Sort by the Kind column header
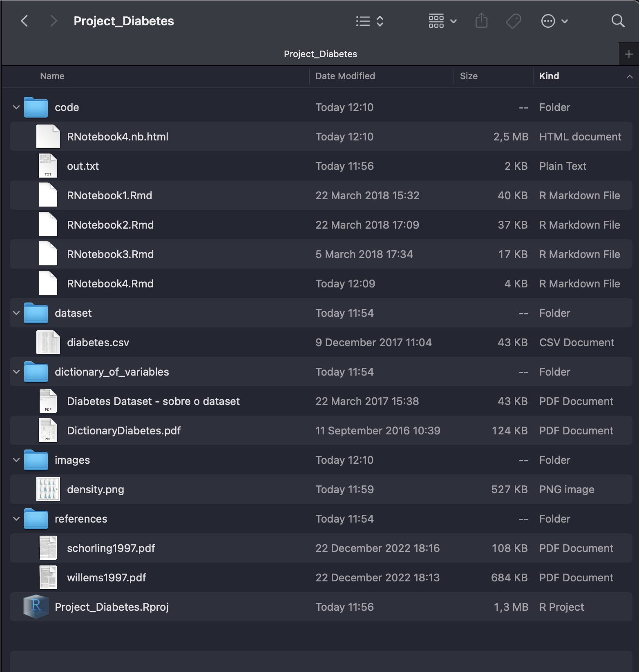639x672 pixels. [549, 76]
